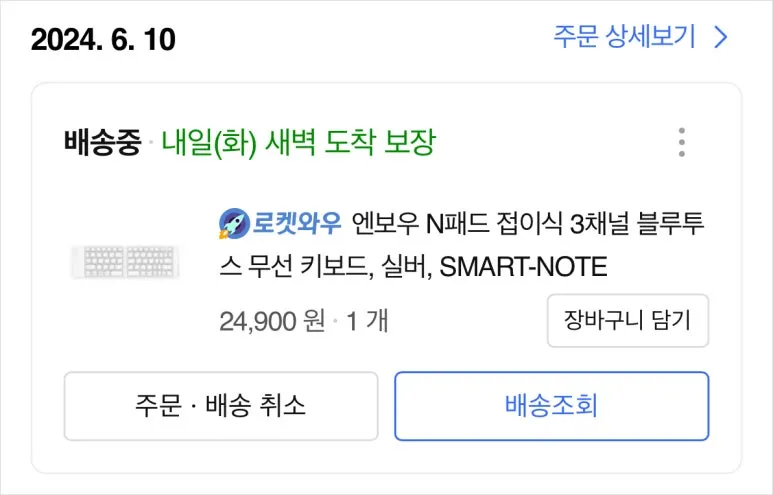Open the keyboard product thumbnail
The height and width of the screenshot is (495, 773).
tap(126, 263)
